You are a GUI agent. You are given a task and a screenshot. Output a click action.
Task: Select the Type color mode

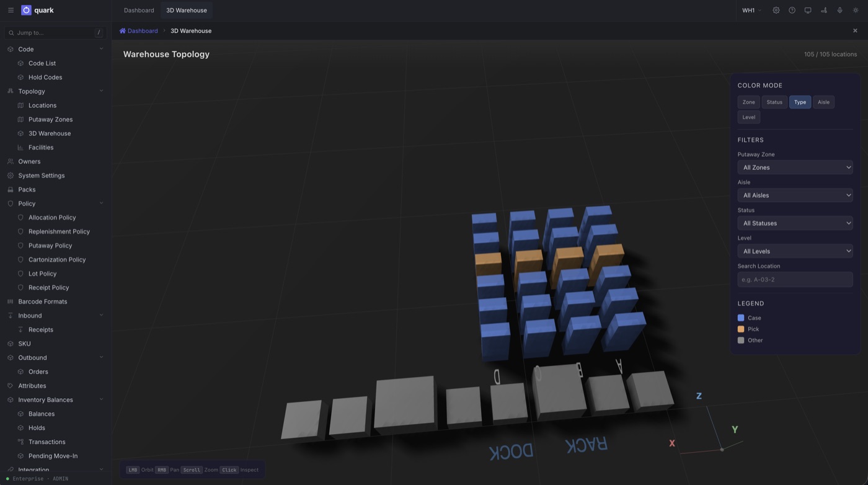click(x=800, y=102)
